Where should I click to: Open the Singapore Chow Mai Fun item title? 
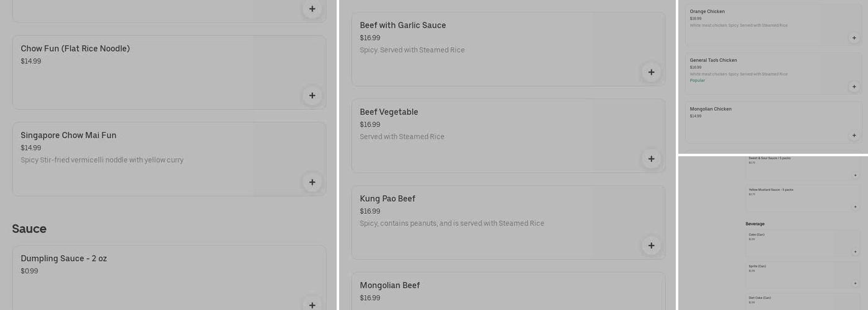pos(68,135)
